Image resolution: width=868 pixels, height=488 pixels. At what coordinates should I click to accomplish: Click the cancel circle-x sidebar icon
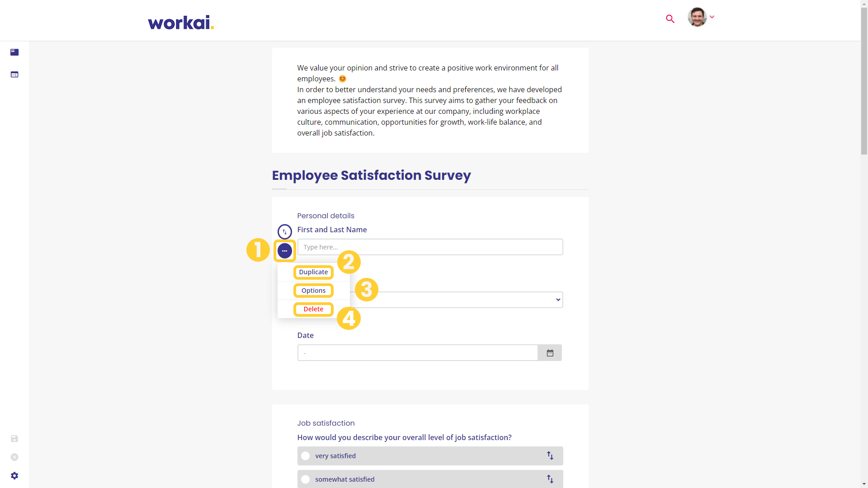pyautogui.click(x=14, y=457)
